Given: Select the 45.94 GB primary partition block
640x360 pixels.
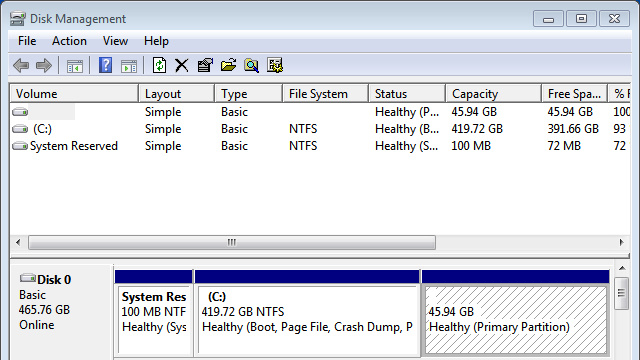Looking at the screenshot, I should (x=516, y=320).
